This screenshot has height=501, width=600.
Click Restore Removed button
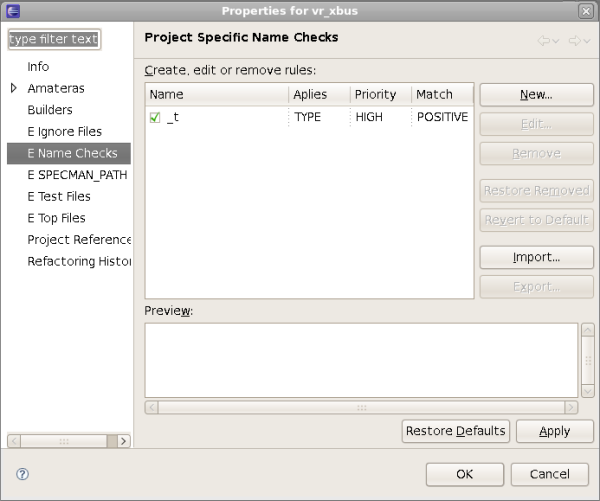[536, 191]
